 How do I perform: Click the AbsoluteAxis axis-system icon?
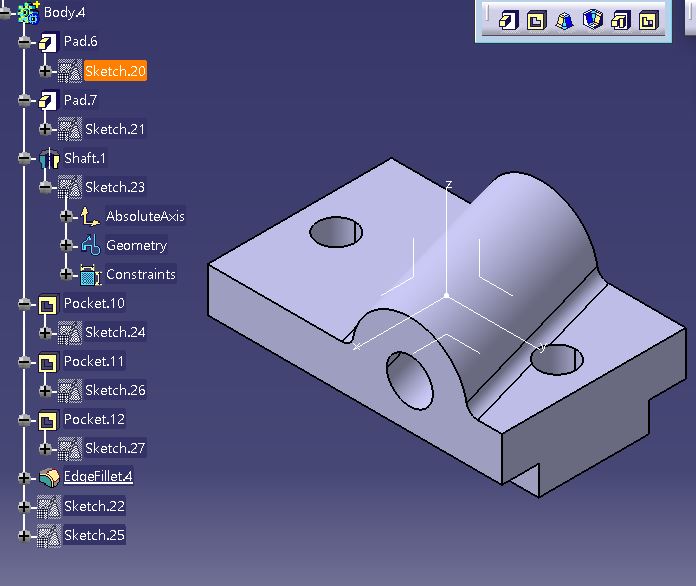tap(90, 216)
